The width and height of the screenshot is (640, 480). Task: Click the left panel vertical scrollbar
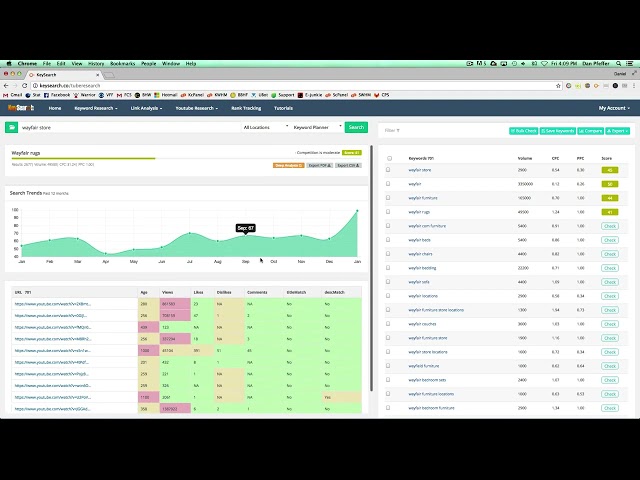click(371, 268)
